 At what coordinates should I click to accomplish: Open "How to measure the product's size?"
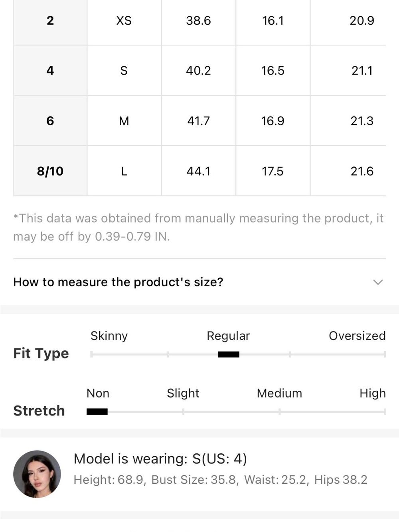click(199, 282)
